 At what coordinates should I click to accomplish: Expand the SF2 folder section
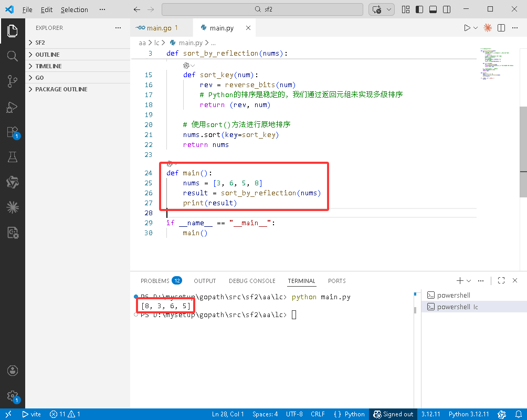[78, 43]
